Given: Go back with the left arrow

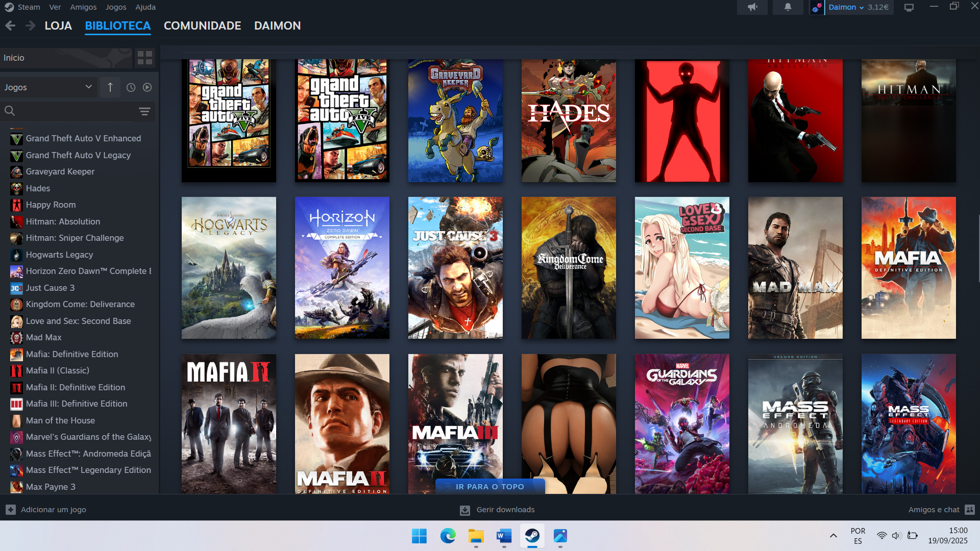Looking at the screenshot, I should 10,26.
